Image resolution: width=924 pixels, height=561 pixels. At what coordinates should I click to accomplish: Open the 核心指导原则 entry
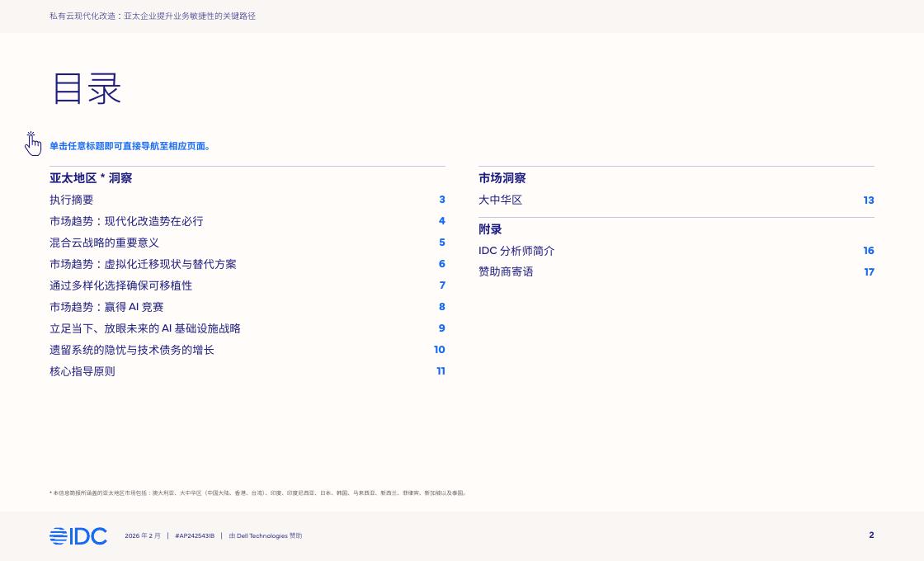pyautogui.click(x=82, y=371)
